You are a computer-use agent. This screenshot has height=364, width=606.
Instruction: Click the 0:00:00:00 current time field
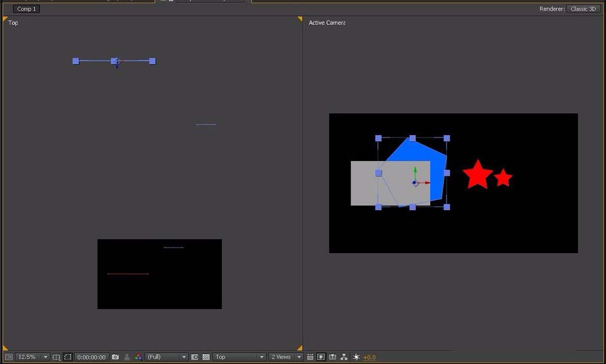[92, 357]
